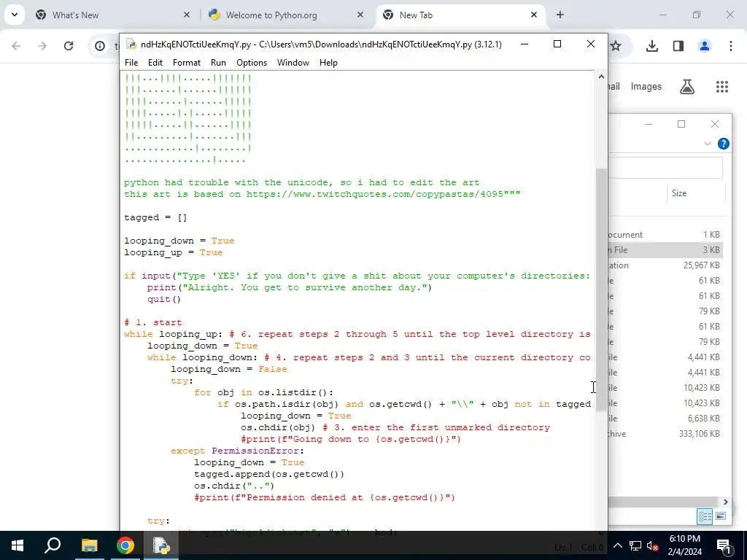Open File Explorer help icon
This screenshot has width=747, height=560.
click(723, 144)
